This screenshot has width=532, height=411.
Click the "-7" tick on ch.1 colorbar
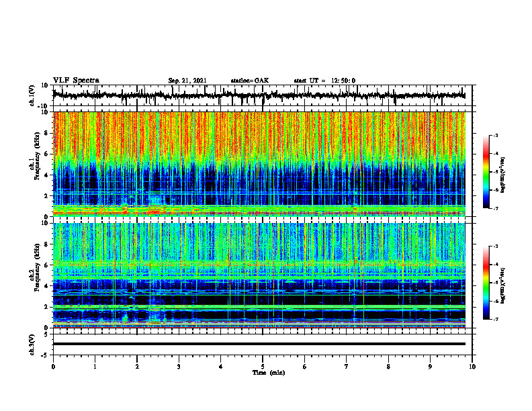pyautogui.click(x=495, y=208)
